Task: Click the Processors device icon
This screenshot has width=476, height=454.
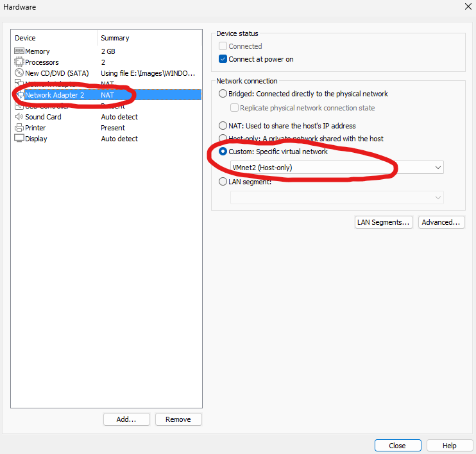Action: [x=19, y=62]
